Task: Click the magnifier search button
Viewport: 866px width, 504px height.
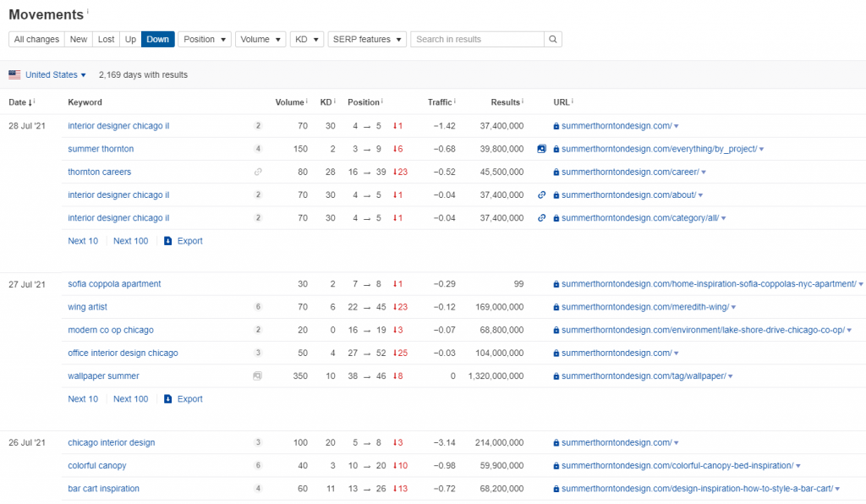Action: 553,39
